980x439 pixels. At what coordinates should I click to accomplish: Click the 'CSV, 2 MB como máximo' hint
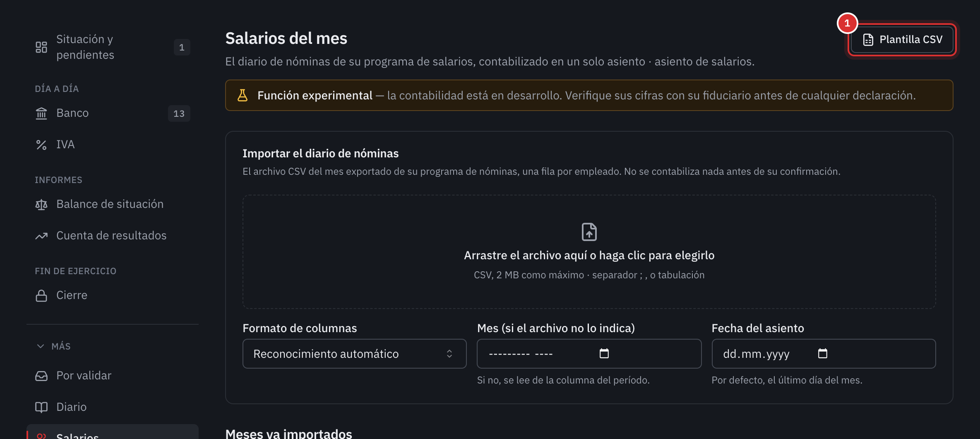tap(589, 275)
